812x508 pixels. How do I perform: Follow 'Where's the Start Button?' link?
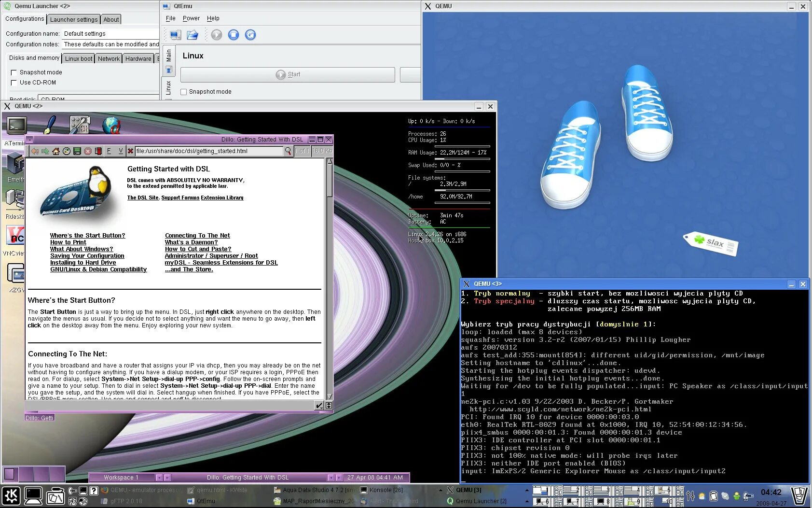[x=87, y=236]
